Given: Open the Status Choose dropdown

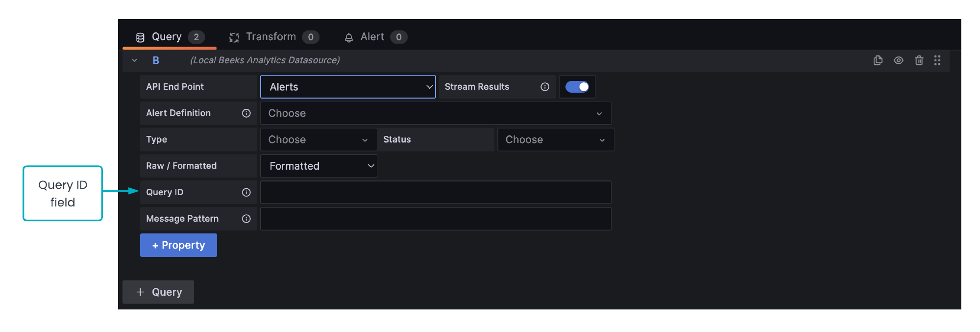Looking at the screenshot, I should (556, 140).
